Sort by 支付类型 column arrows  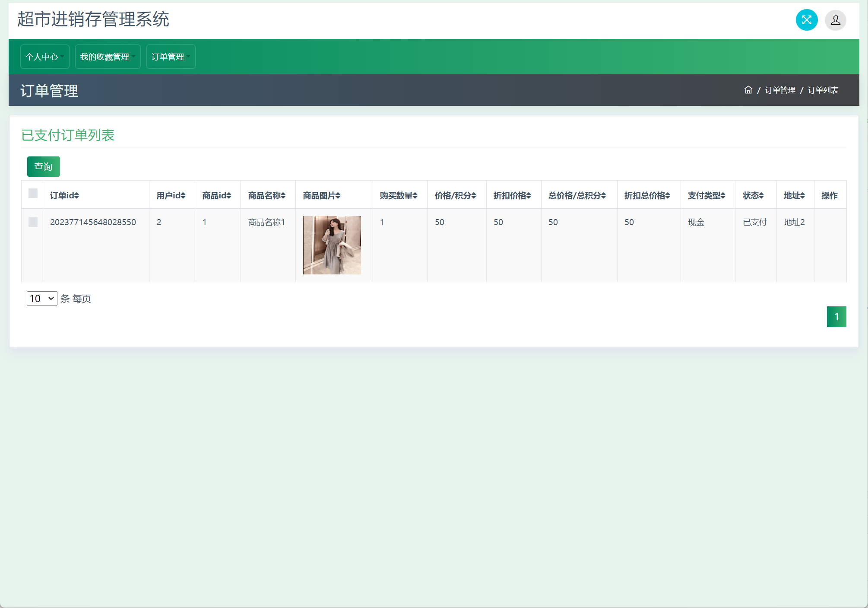pos(723,196)
